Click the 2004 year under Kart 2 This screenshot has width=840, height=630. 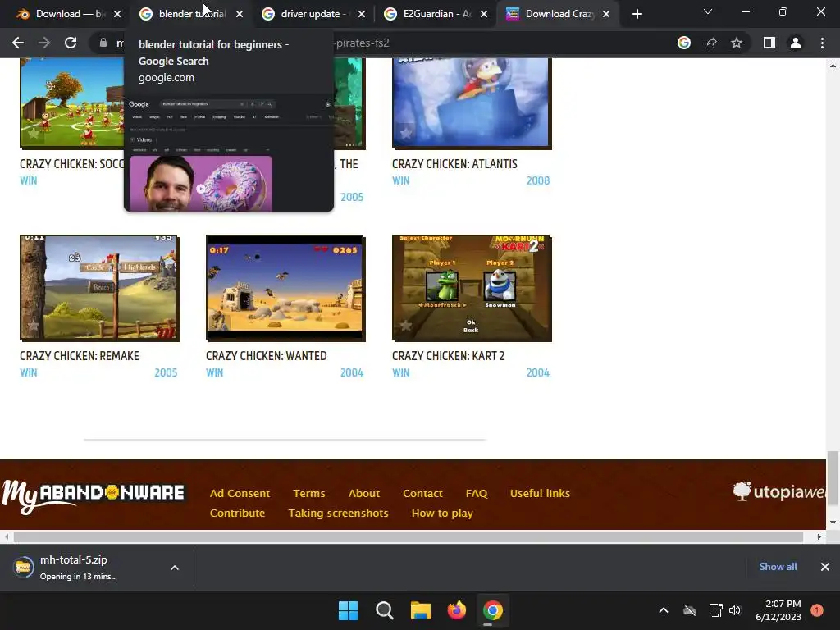538,372
